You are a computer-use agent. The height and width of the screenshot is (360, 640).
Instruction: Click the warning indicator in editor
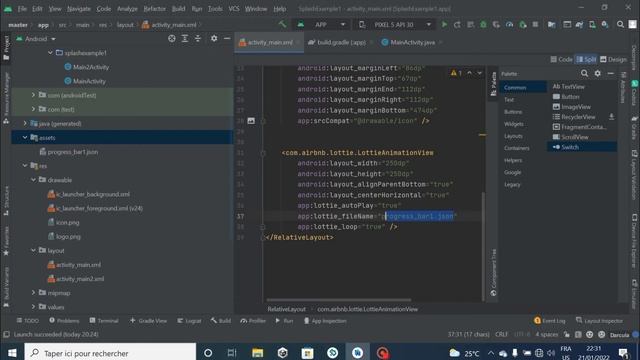tap(456, 73)
